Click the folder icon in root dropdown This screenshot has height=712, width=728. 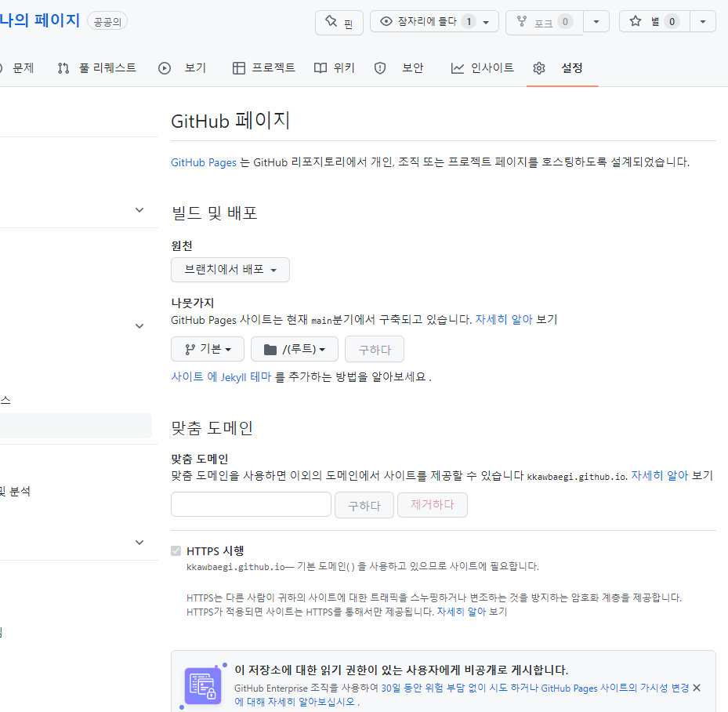pyautogui.click(x=270, y=349)
